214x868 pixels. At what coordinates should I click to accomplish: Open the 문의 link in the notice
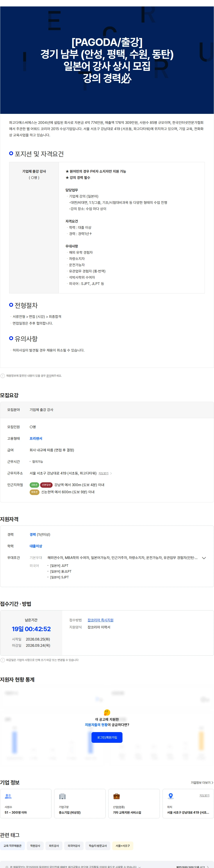(x=49, y=376)
